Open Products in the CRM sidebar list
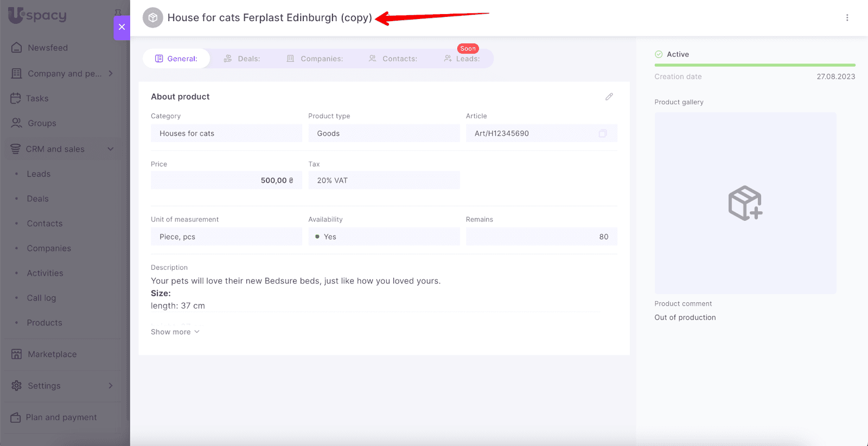Screen dimensions: 868x446 coord(44,323)
